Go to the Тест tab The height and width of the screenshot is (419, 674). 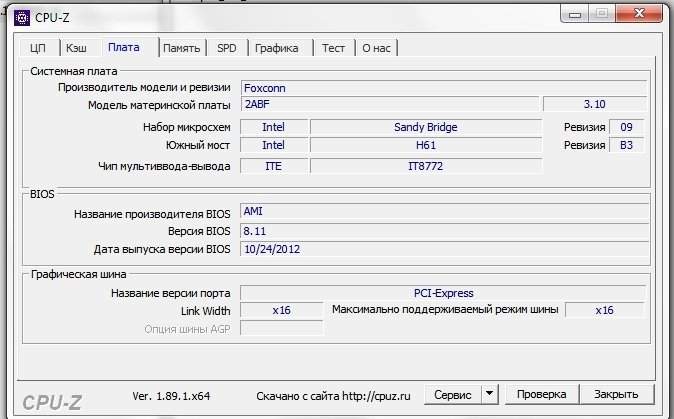[333, 48]
